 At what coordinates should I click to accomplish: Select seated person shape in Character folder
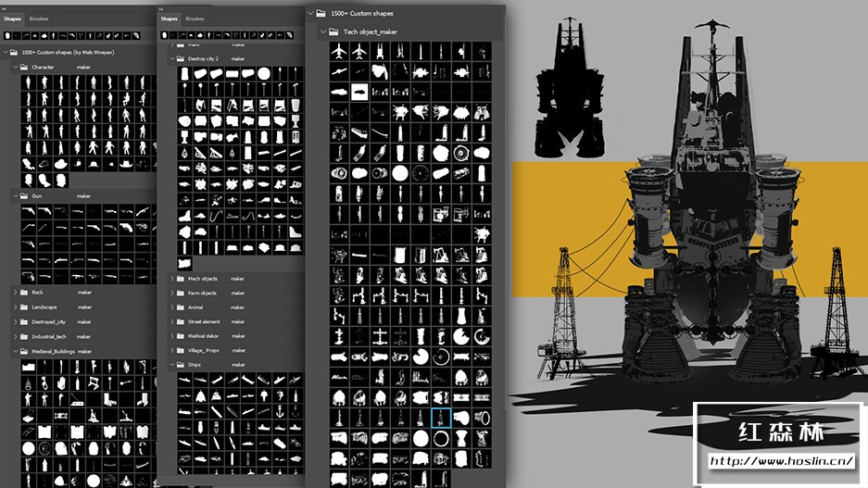pos(126,99)
